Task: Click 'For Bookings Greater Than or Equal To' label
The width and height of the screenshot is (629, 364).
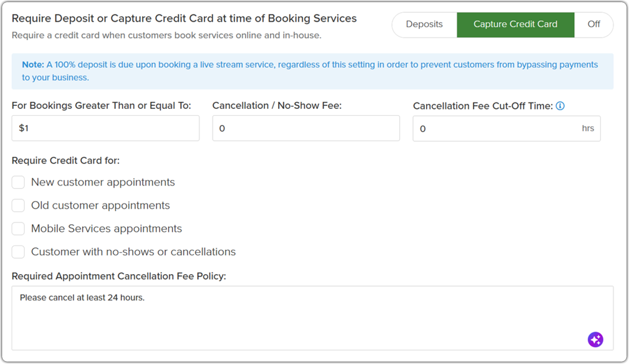Action: pos(101,106)
